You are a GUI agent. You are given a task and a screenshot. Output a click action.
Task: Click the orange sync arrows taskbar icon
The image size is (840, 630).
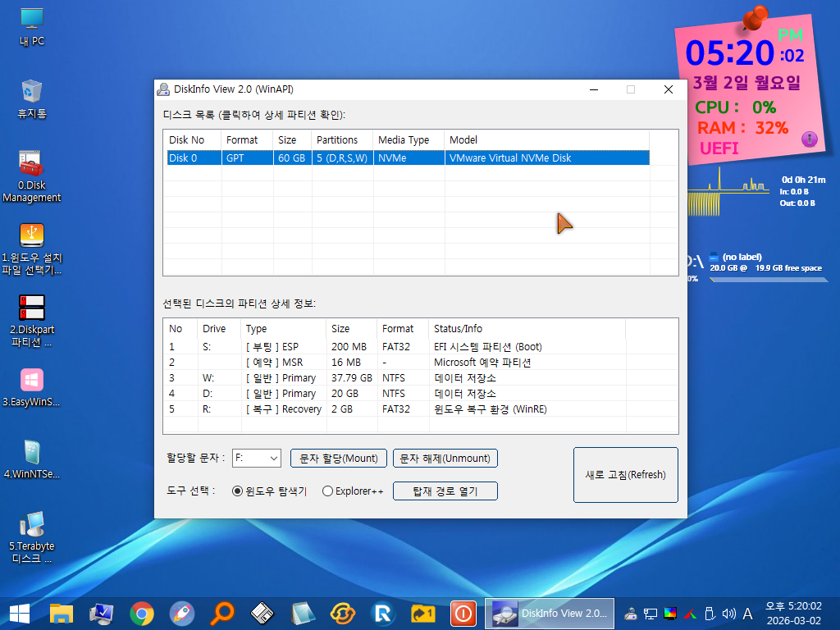tap(343, 614)
